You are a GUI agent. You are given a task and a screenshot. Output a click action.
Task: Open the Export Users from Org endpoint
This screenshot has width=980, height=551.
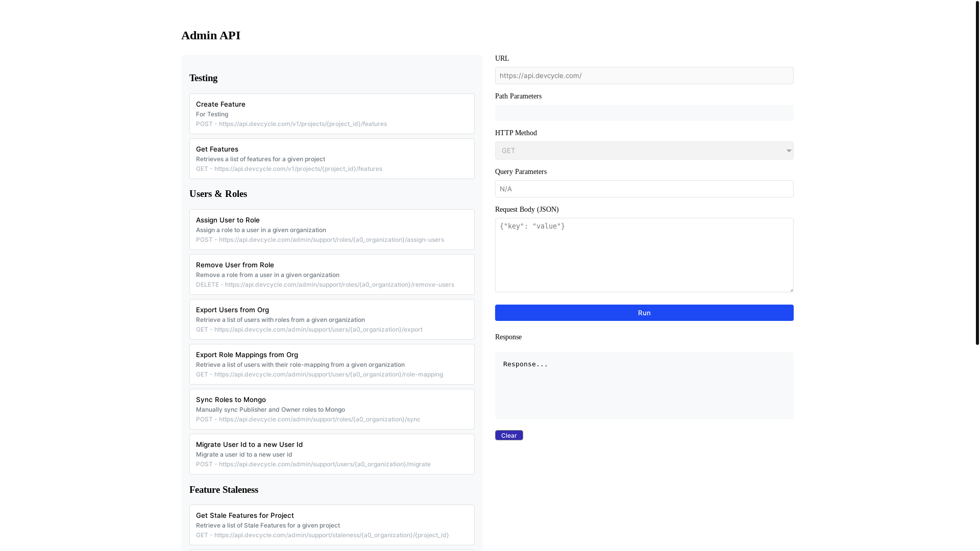[x=332, y=319]
